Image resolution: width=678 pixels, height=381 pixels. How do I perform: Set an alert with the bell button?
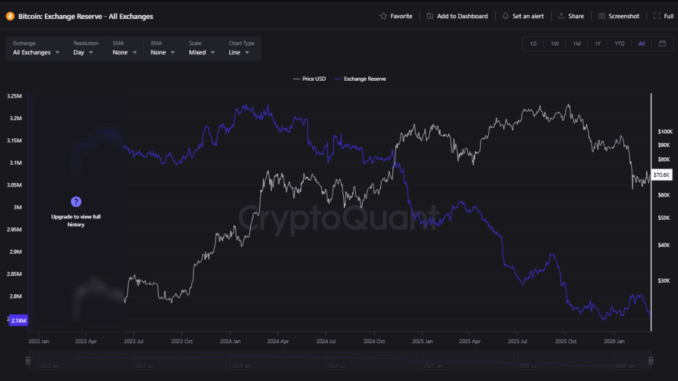coord(523,16)
